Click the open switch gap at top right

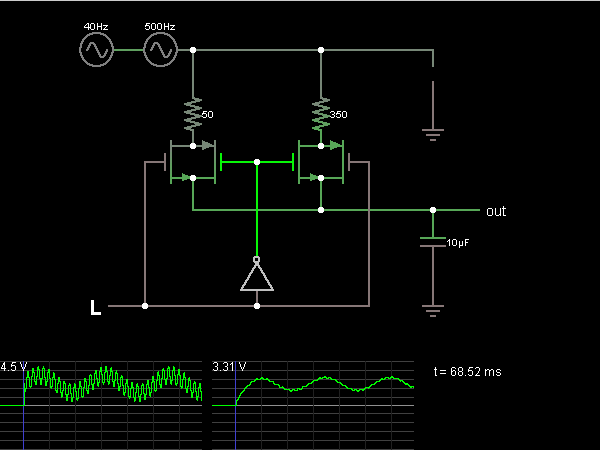tap(433, 73)
